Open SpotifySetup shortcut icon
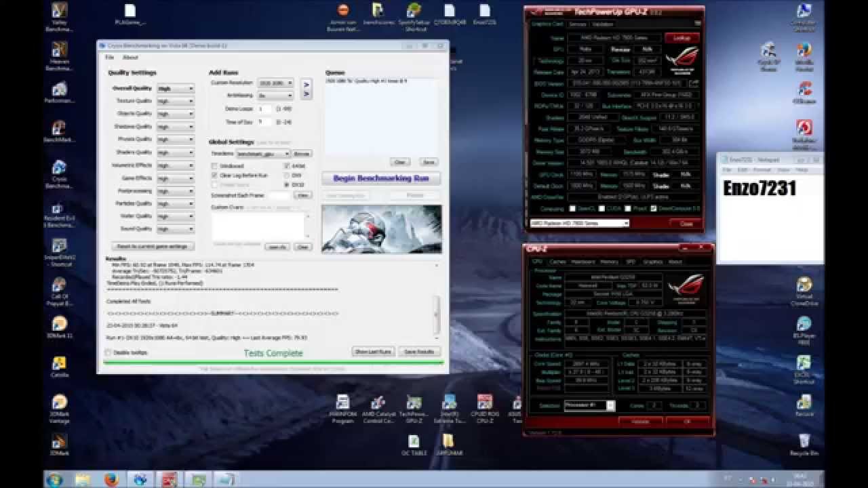The width and height of the screenshot is (868, 488). [x=414, y=17]
